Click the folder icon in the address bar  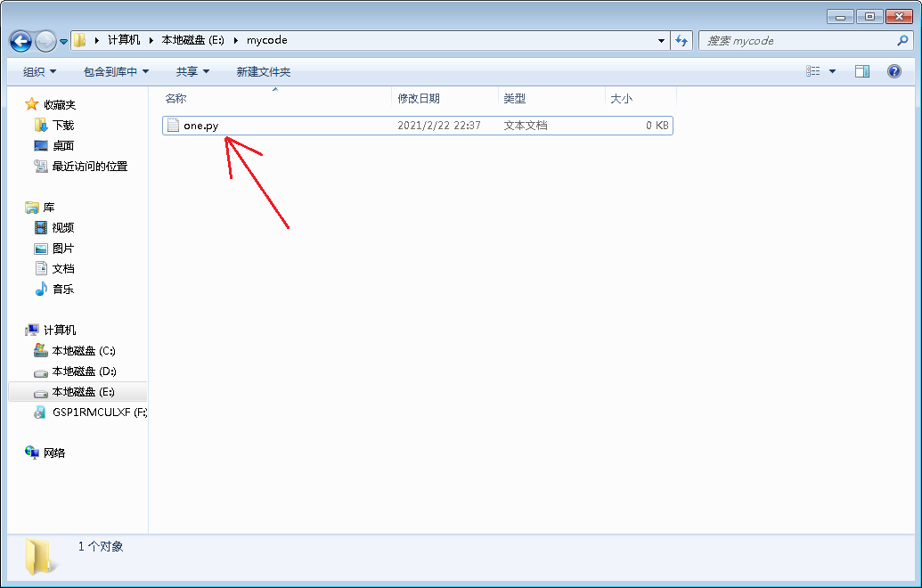(x=80, y=40)
